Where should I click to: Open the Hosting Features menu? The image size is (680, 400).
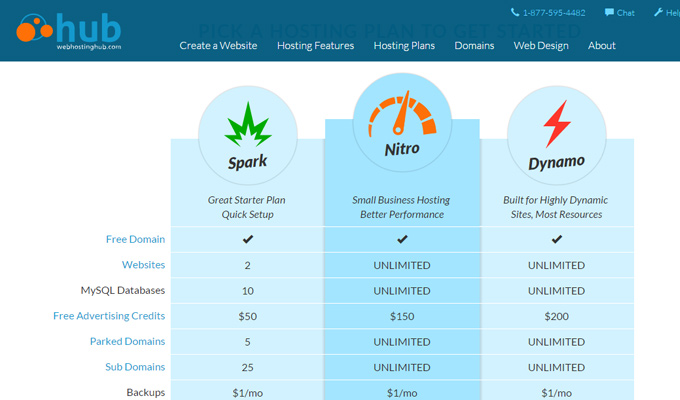click(x=315, y=46)
